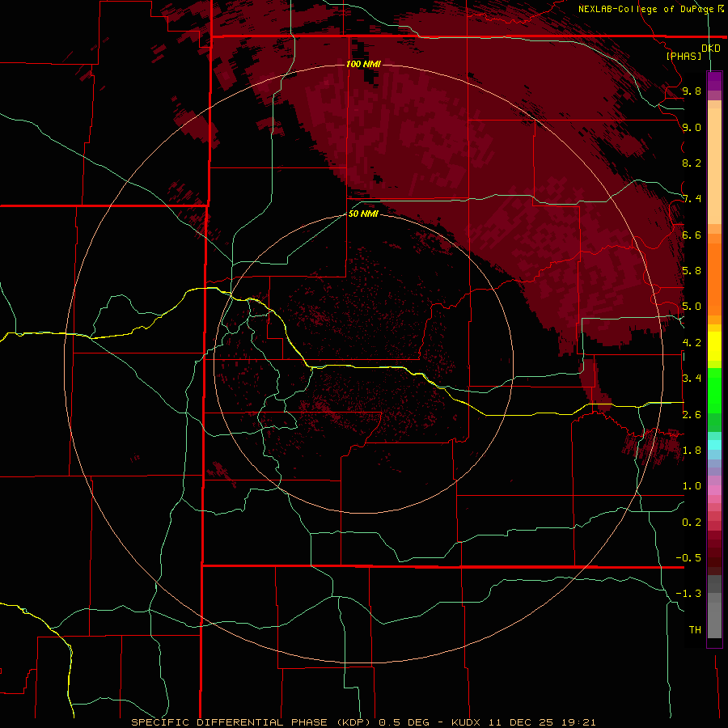The width and height of the screenshot is (728, 728).
Task: Click the 50 NMI range ring label
Action: pos(363,214)
